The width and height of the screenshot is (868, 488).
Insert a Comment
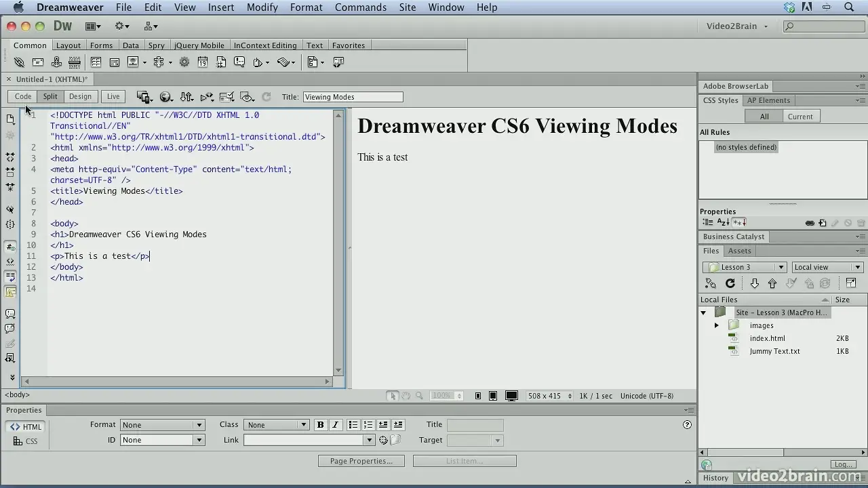click(239, 62)
